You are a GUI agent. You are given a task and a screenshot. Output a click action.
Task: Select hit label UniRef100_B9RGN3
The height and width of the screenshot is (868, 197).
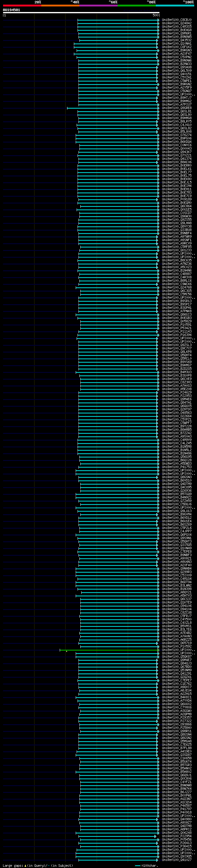pyautogui.click(x=176, y=50)
